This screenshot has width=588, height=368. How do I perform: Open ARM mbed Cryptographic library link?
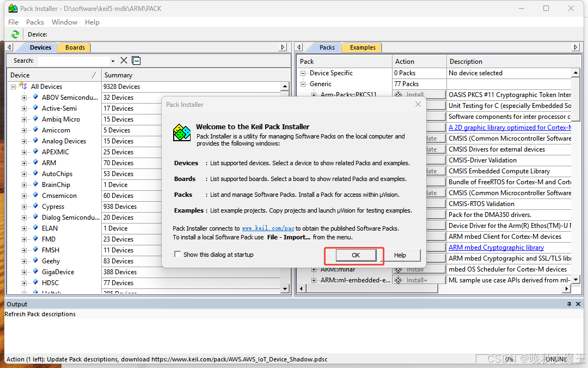[496, 248]
